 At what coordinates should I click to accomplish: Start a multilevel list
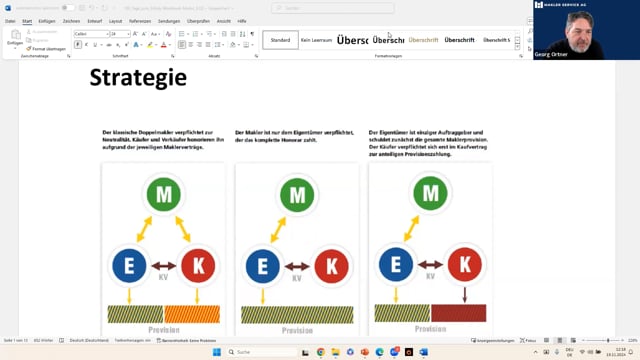point(209,34)
